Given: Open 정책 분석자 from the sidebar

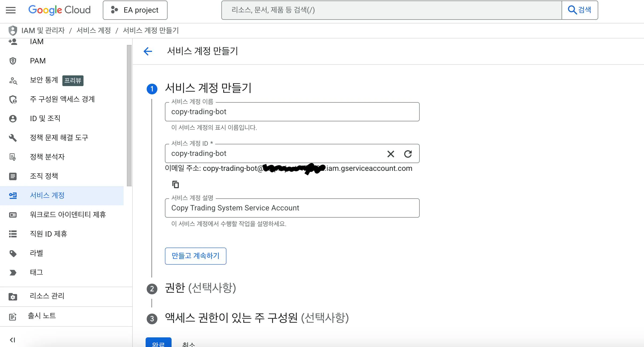Looking at the screenshot, I should coord(48,157).
